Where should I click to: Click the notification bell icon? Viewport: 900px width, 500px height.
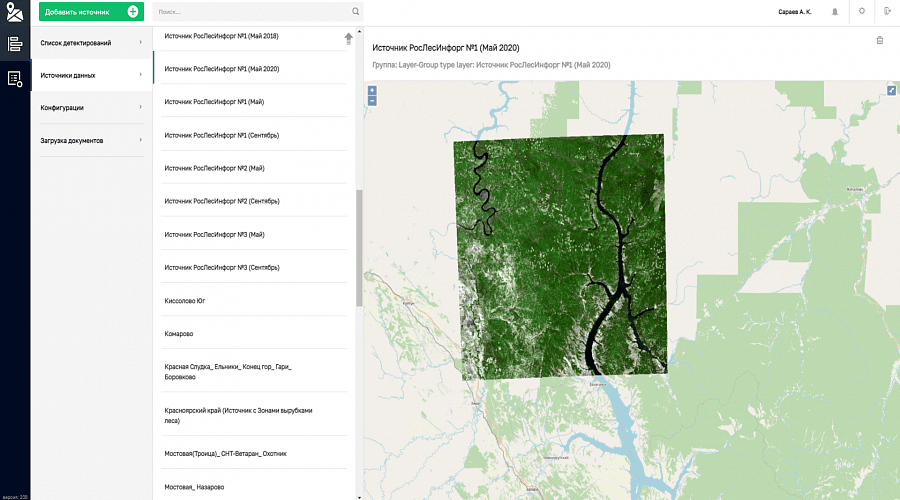pyautogui.click(x=835, y=12)
